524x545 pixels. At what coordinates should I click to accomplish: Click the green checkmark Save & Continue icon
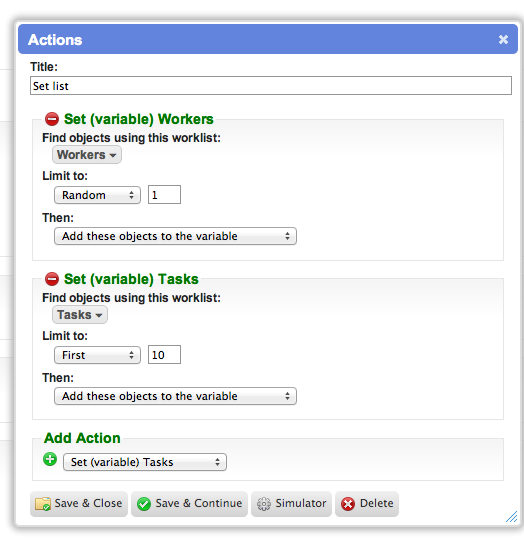click(x=144, y=504)
